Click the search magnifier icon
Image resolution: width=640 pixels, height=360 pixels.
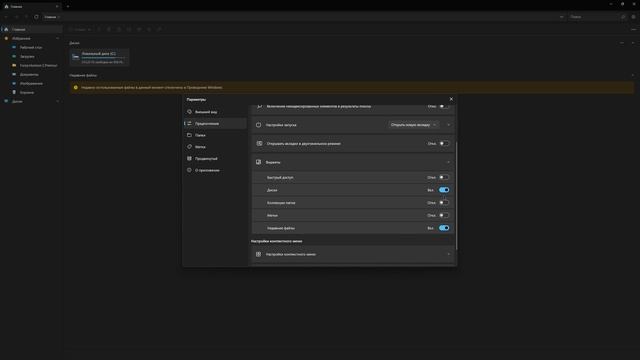[x=623, y=17]
